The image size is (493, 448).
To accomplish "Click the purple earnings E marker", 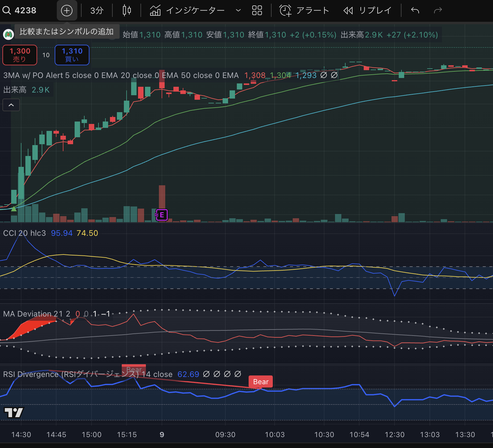I will (162, 215).
